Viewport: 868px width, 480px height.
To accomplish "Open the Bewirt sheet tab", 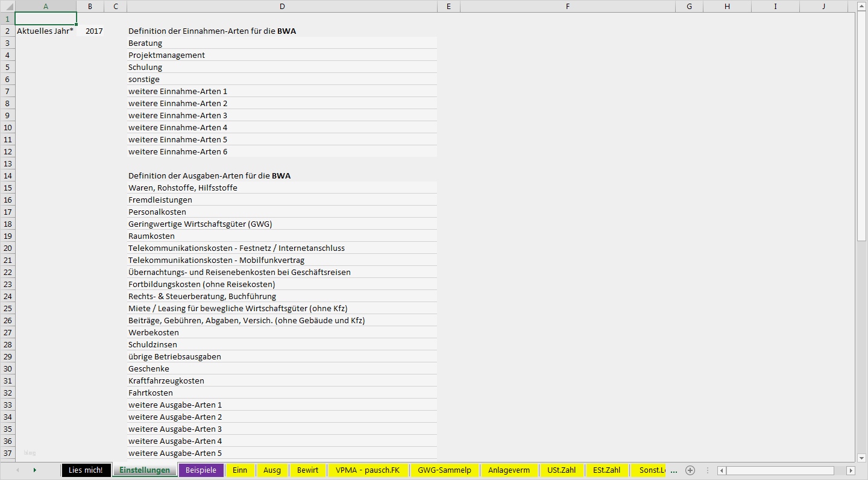I will click(307, 470).
